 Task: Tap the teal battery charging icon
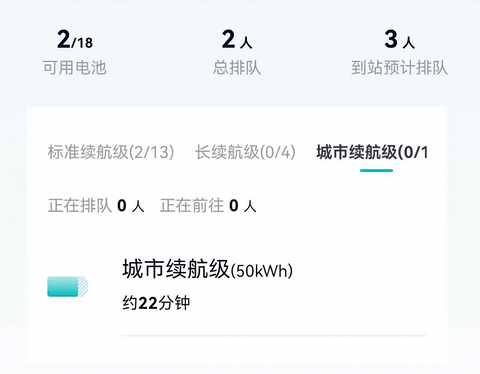68,286
